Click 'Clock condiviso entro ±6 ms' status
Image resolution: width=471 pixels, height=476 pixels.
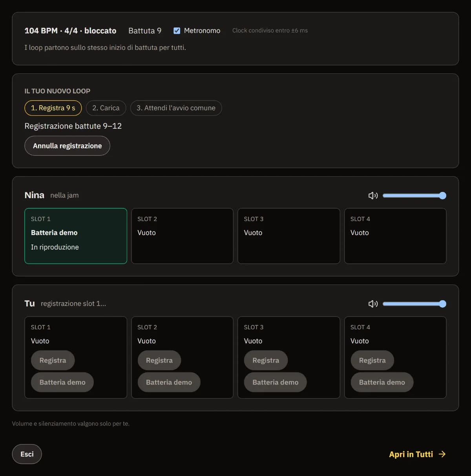click(270, 31)
